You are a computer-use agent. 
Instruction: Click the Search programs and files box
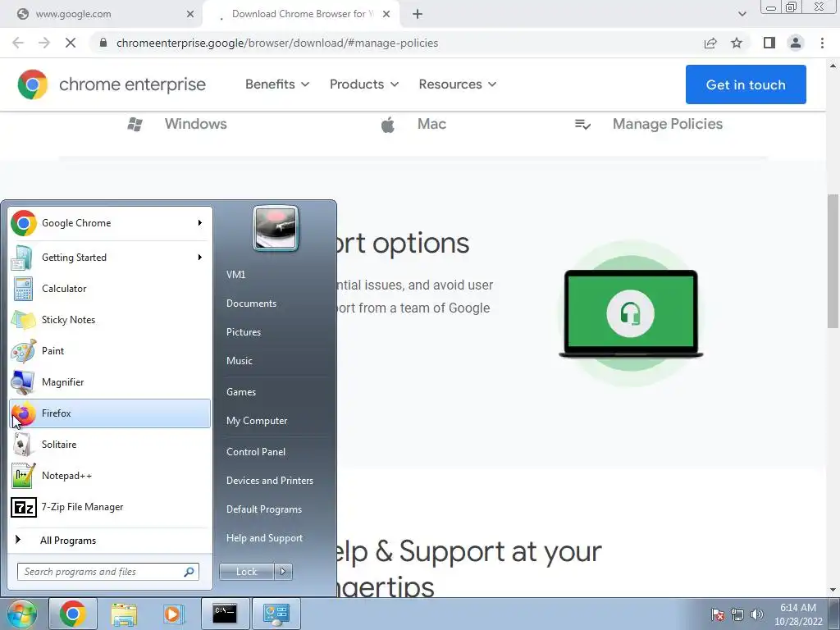pyautogui.click(x=107, y=572)
